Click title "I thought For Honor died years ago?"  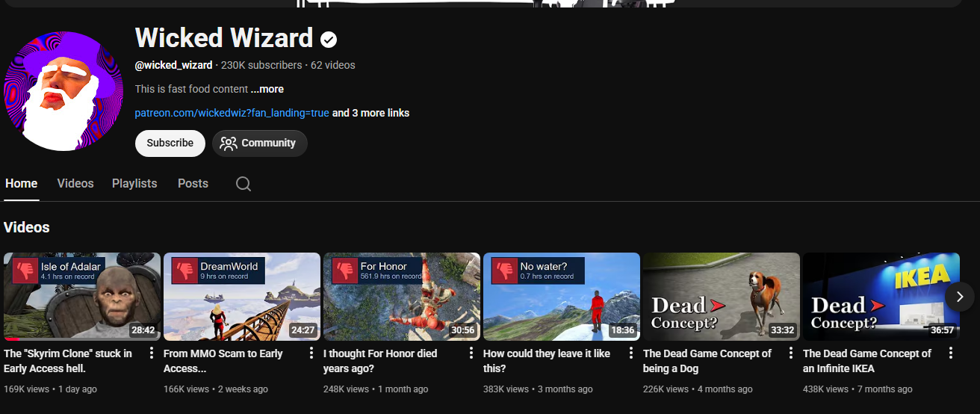pos(380,361)
